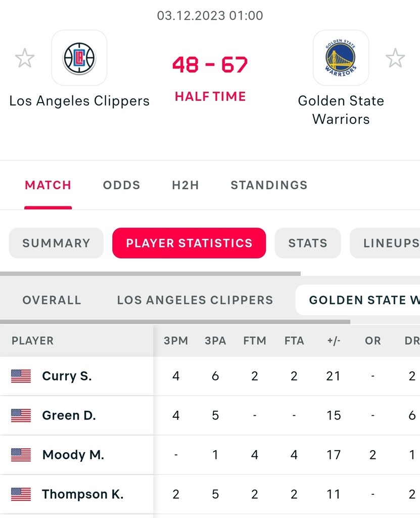Open Curry S. player profile
The image size is (420, 518).
[x=67, y=376]
